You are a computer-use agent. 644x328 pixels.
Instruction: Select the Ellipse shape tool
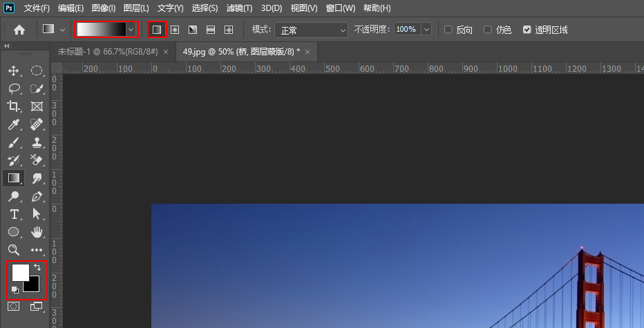(14, 232)
